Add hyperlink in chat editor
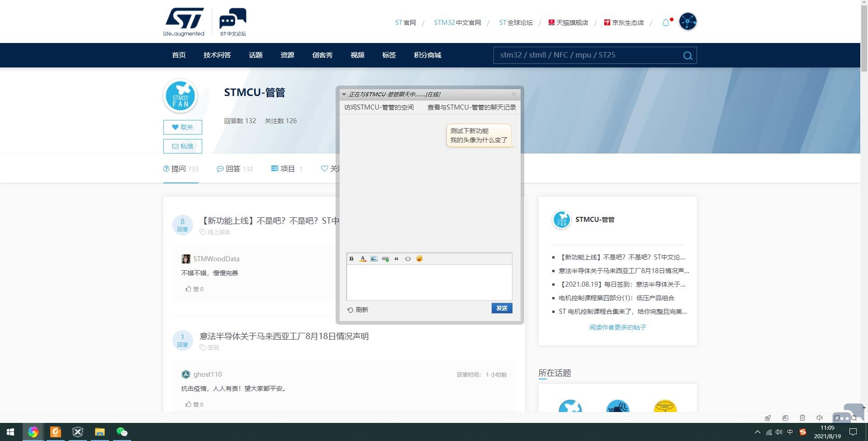 [385, 259]
